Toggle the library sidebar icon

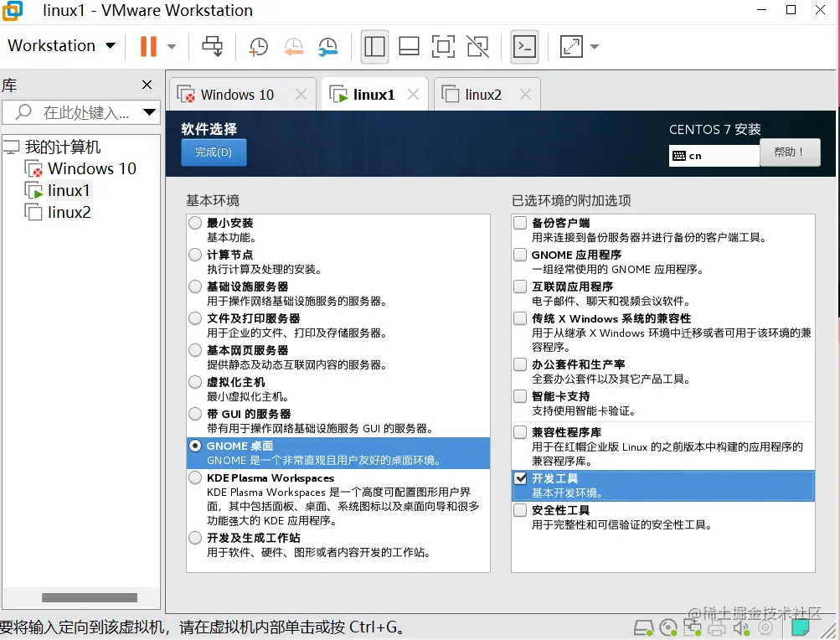(374, 46)
